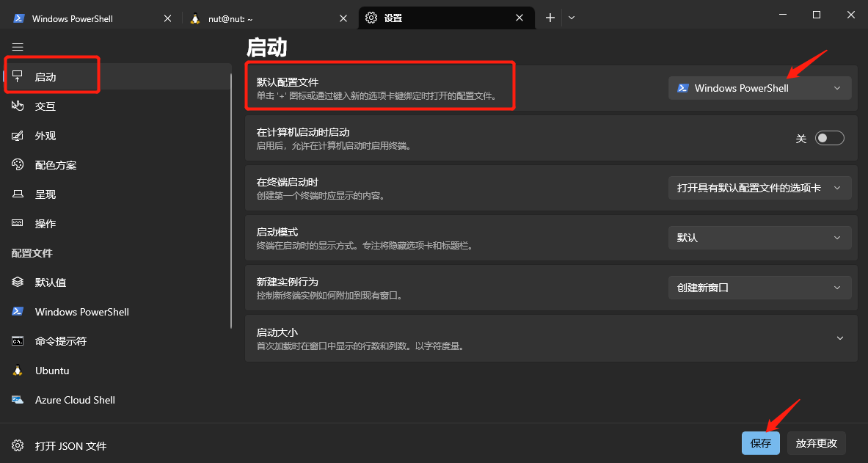Click 放弃更改 to discard changes

817,443
